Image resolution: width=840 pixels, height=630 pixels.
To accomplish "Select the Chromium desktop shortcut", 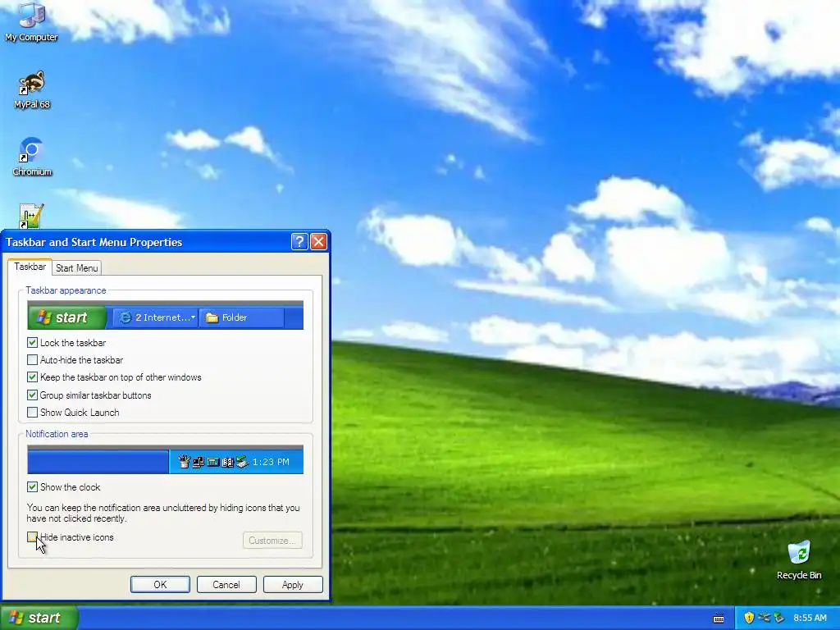I will point(32,157).
